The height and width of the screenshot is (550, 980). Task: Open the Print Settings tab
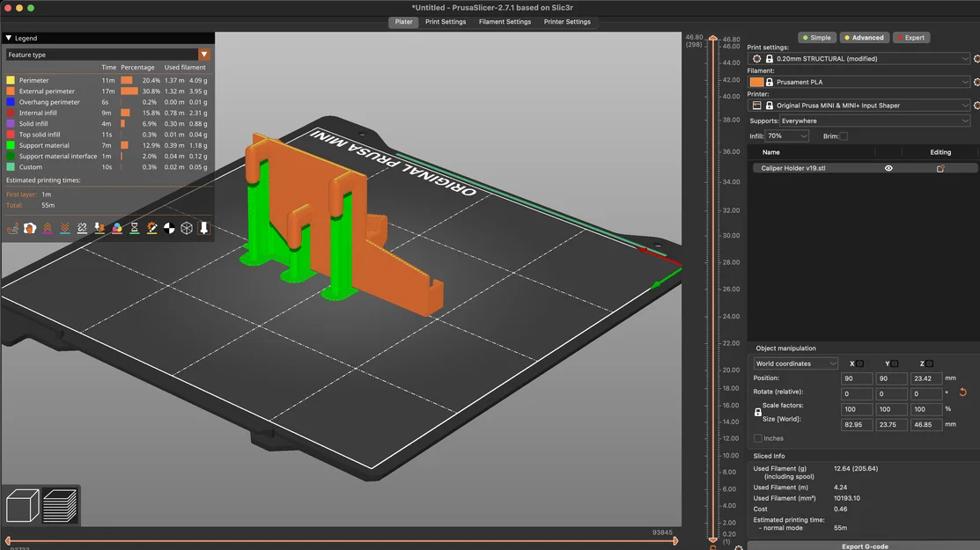[446, 22]
